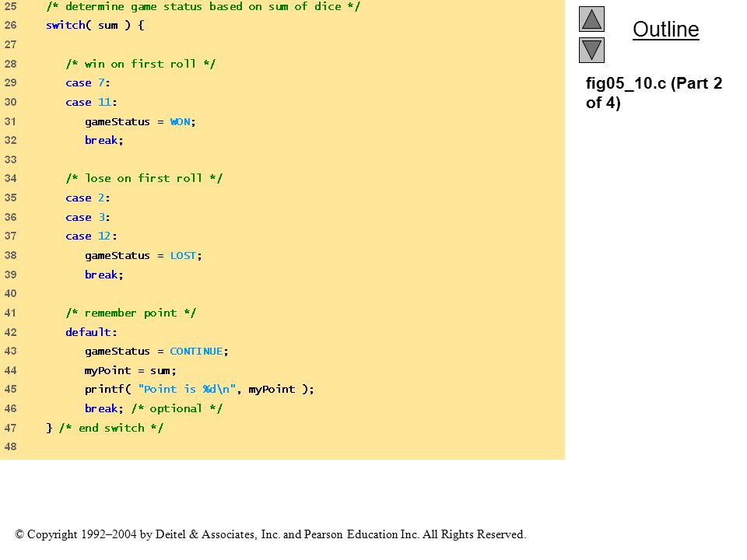Select 'gameStatus = CONTINUE;' statement
This screenshot has height=560, width=747.
point(156,352)
